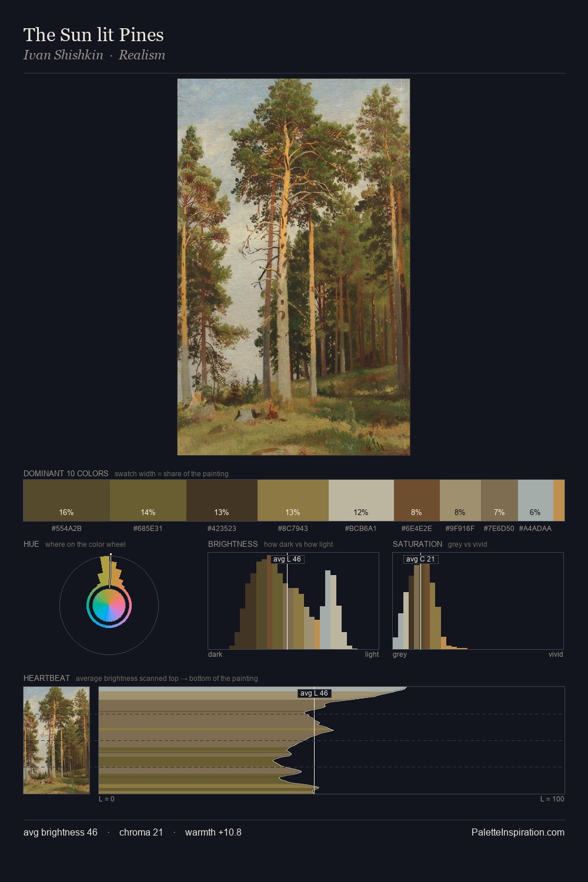The width and height of the screenshot is (588, 882).
Task: Click hex label #6E4E2E
Action: pyautogui.click(x=417, y=529)
